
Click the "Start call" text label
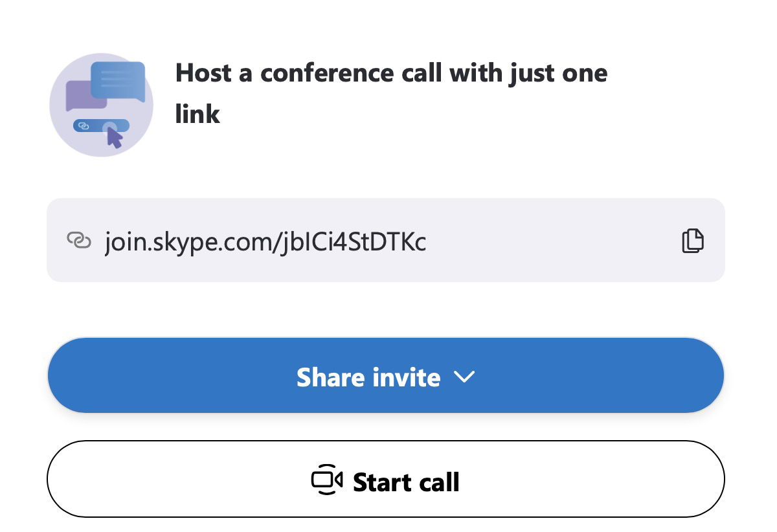click(x=406, y=482)
